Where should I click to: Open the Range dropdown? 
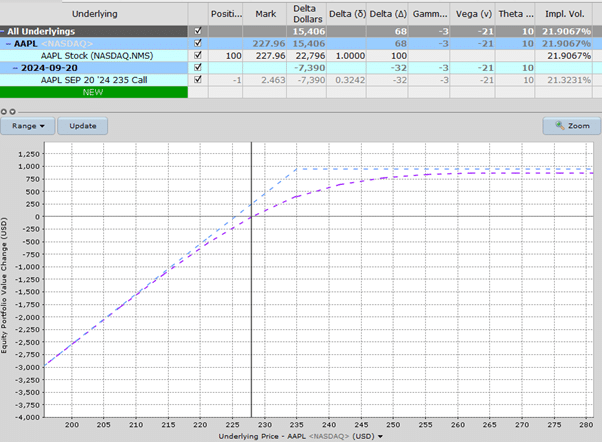point(27,127)
